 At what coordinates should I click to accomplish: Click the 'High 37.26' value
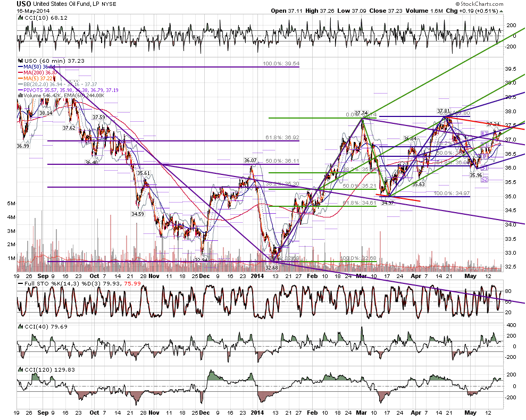tap(320, 11)
